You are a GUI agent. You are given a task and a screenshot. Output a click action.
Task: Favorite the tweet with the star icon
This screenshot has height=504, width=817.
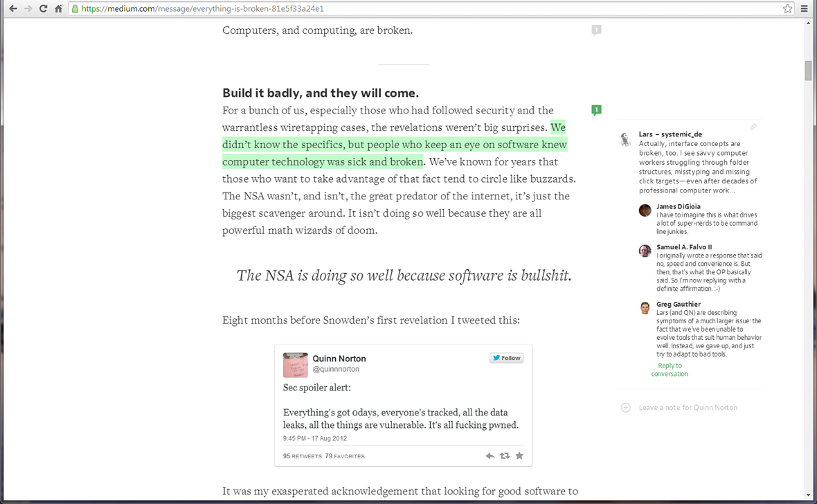pos(519,456)
